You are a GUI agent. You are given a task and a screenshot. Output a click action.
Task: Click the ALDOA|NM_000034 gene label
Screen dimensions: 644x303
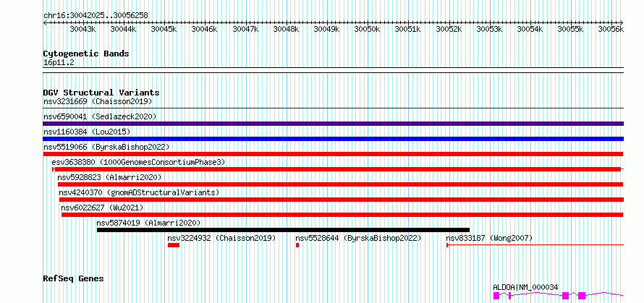point(525,287)
